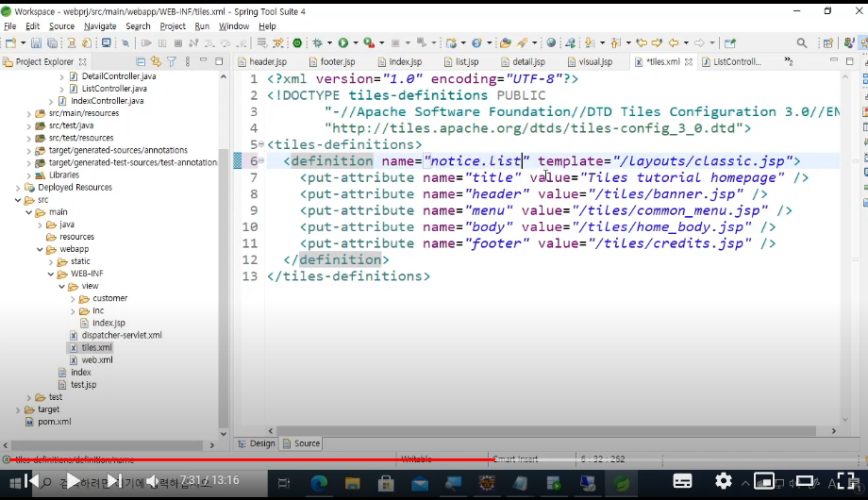Viewport: 868px width, 500px height.
Task: Close the tiles.xml editor tab
Action: pos(688,62)
